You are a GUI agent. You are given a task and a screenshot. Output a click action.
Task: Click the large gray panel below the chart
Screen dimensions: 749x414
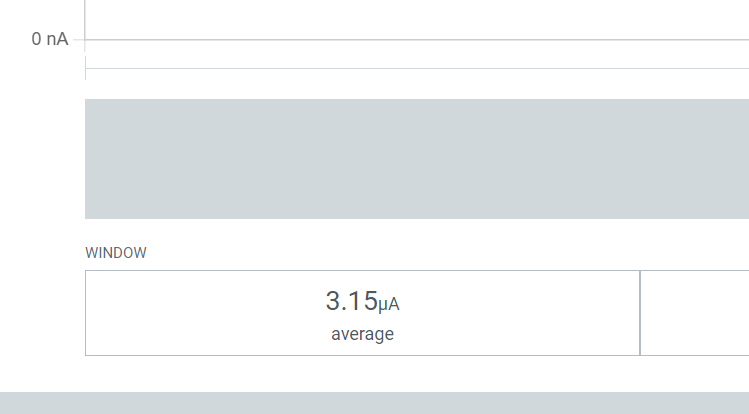(x=416, y=158)
